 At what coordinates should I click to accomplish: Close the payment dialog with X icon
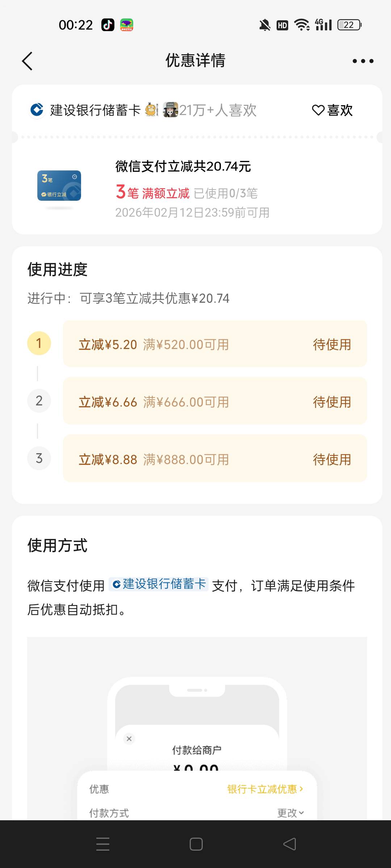[x=129, y=739]
